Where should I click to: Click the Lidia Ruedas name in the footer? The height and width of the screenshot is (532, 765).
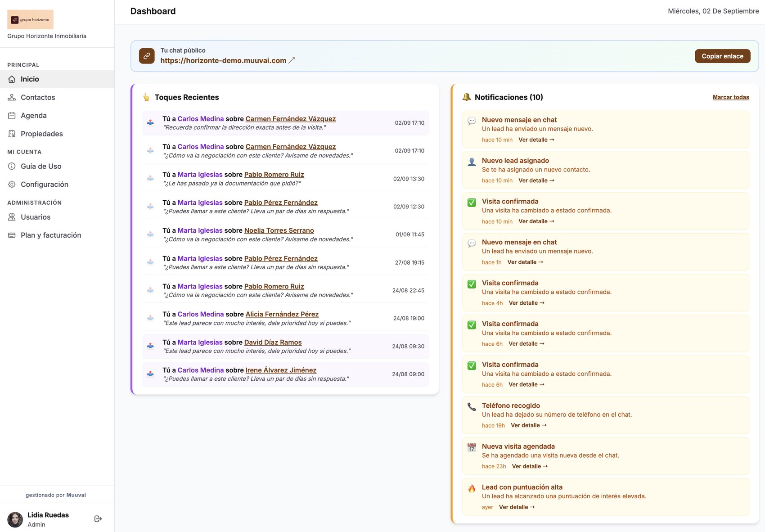pos(48,515)
